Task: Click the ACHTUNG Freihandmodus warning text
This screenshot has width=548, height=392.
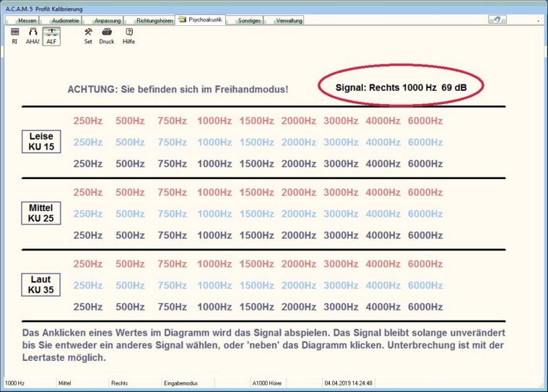Action: click(178, 90)
